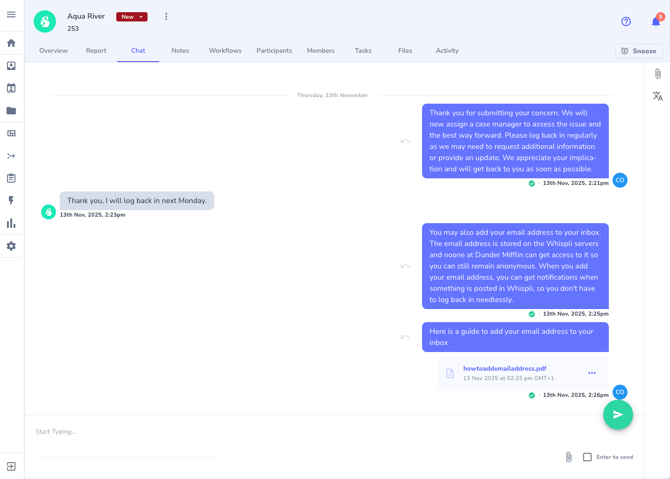Open the notifications bell icon
The image size is (670, 479).
click(656, 21)
